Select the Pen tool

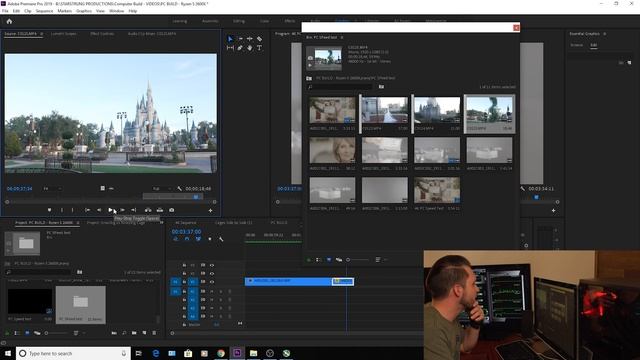[x=240, y=48]
